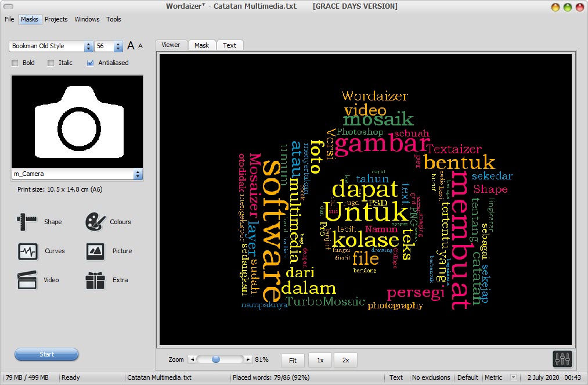The width and height of the screenshot is (588, 385).
Task: Click the Ready status text
Action: pyautogui.click(x=70, y=377)
